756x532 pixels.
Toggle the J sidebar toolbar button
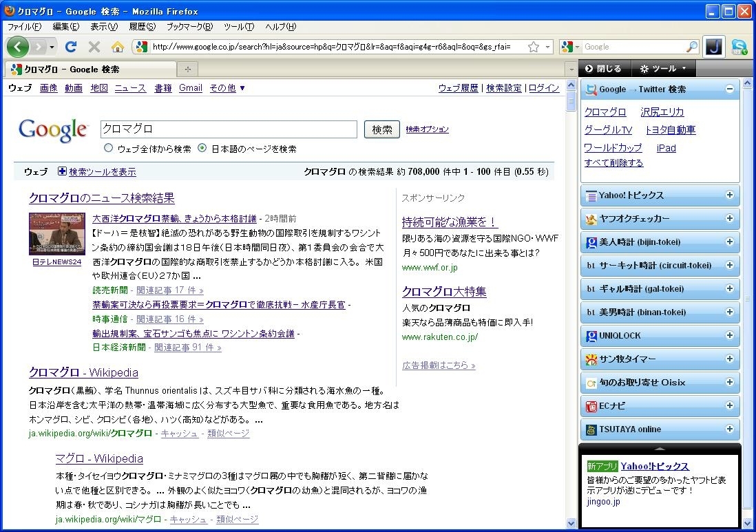tap(714, 47)
